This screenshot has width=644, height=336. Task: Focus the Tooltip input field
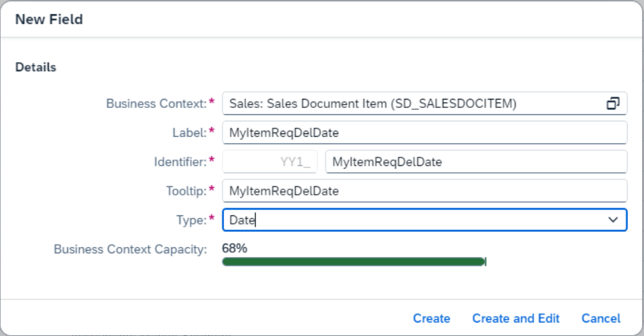coord(424,191)
